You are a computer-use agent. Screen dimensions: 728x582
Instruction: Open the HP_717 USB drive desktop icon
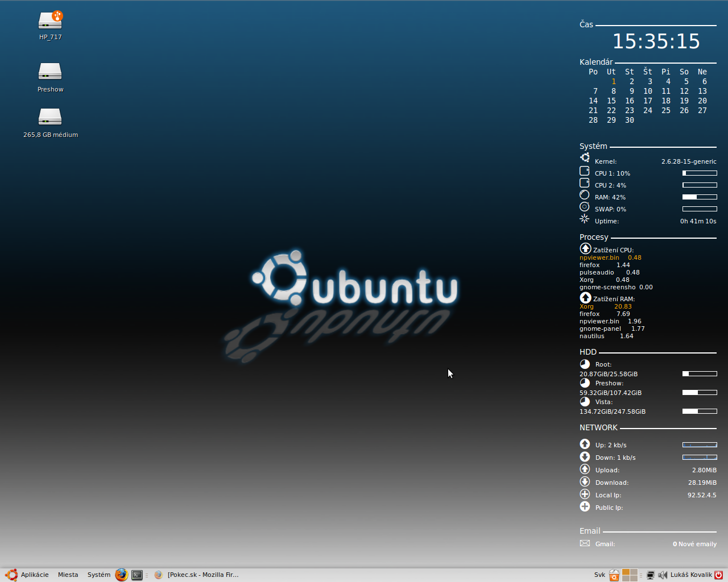(50, 20)
